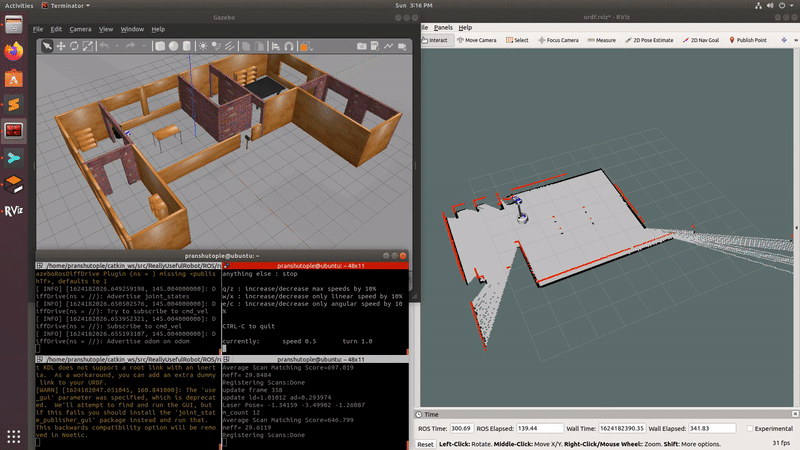800x450 pixels.
Task: Open the View menu in Gazebo
Action: (x=106, y=29)
